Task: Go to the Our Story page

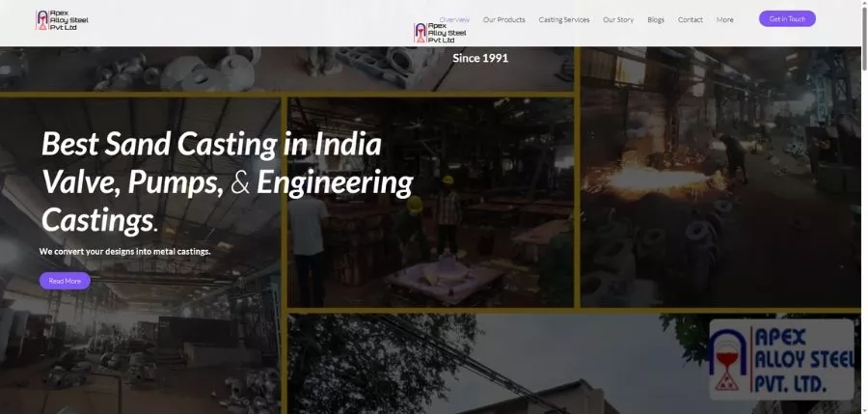Action: tap(618, 19)
